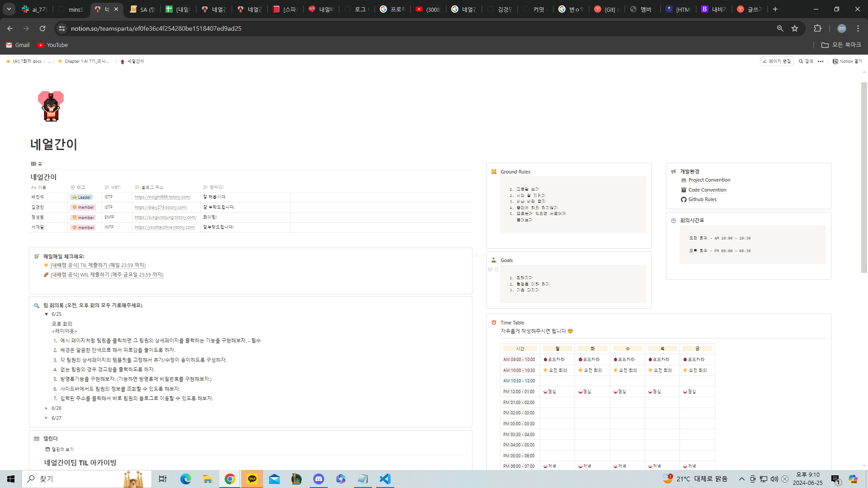Open the Project Convention link
The image size is (868, 488).
tap(709, 180)
